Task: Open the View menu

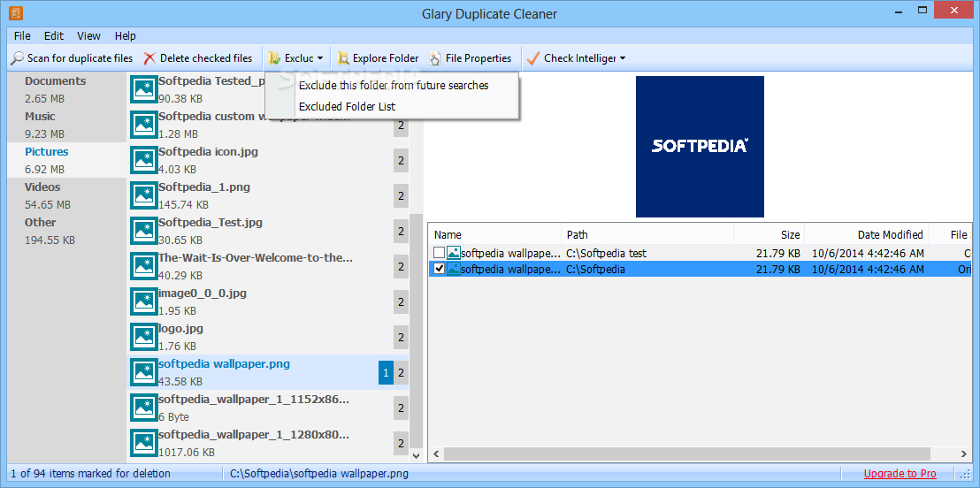Action: (x=88, y=35)
